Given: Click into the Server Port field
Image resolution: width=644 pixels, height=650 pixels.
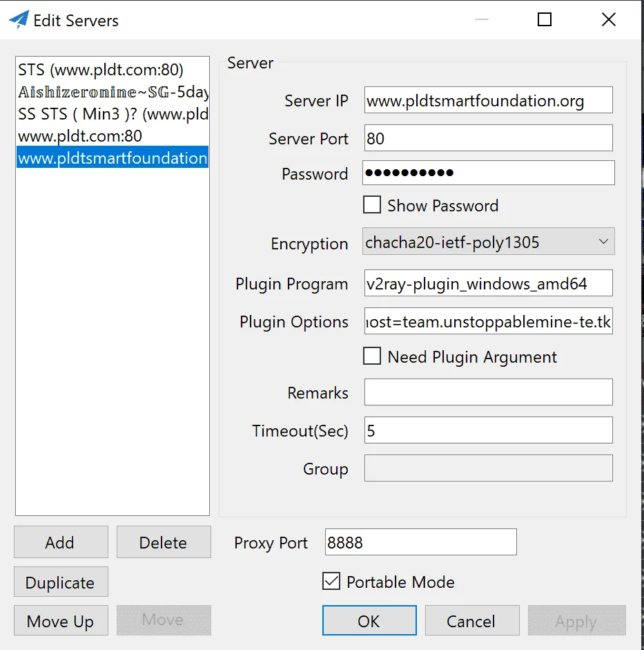Looking at the screenshot, I should click(488, 138).
